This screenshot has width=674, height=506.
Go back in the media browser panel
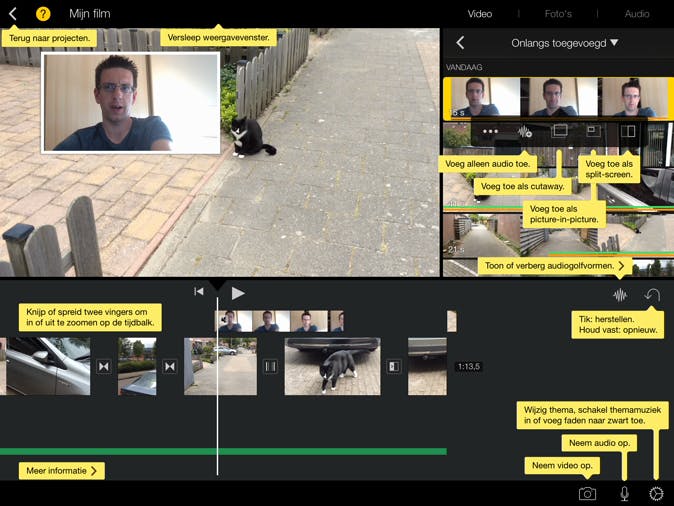point(460,43)
